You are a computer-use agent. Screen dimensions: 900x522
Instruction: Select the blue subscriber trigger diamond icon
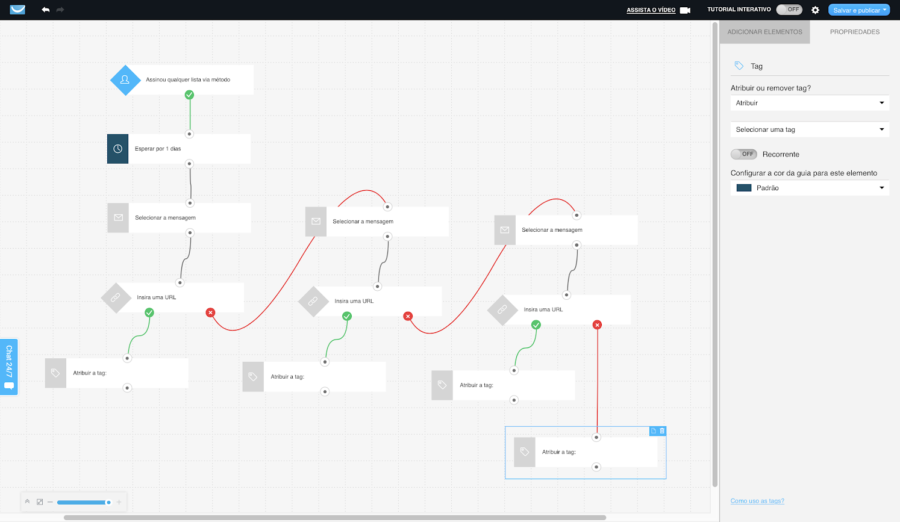[x=125, y=80]
